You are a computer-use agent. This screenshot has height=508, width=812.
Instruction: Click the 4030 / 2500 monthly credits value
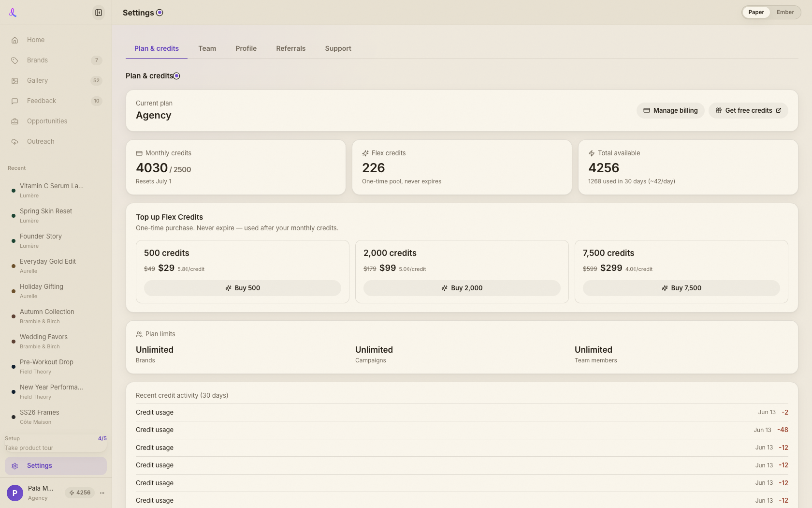[163, 168]
